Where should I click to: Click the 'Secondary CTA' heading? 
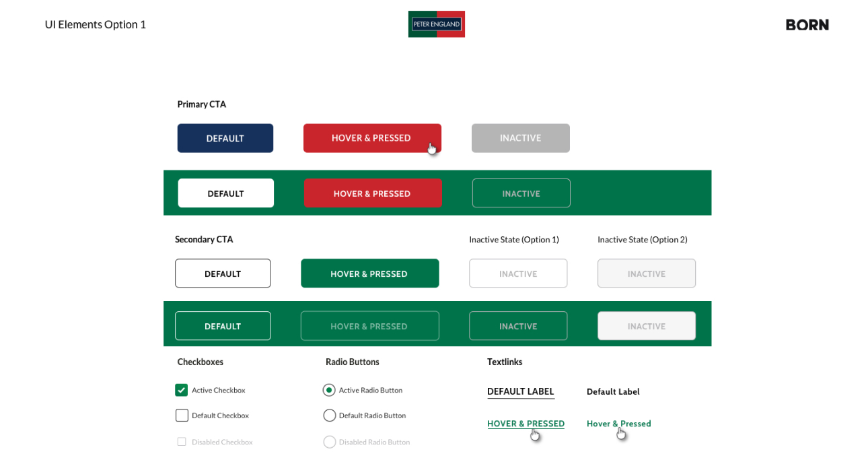click(x=204, y=239)
